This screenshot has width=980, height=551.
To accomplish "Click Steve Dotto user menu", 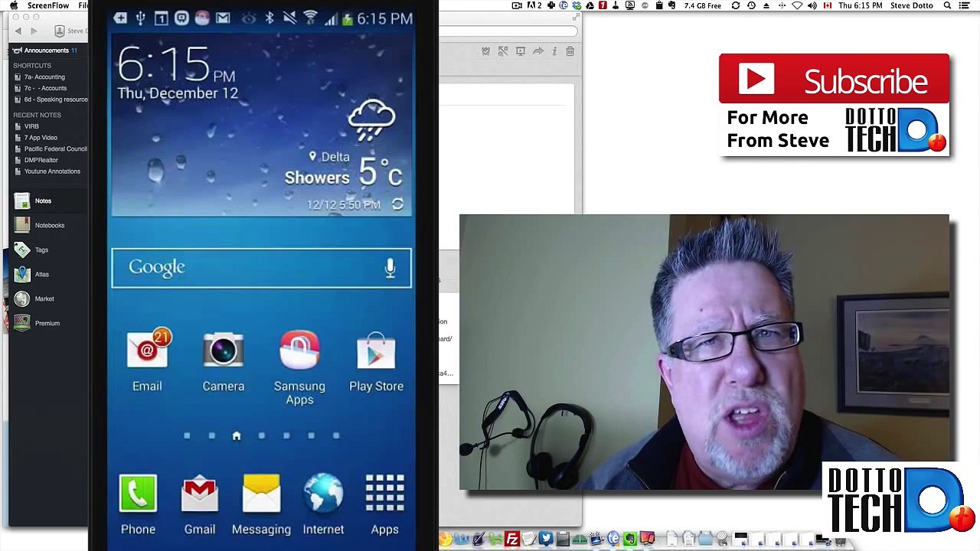I will 912,5.
